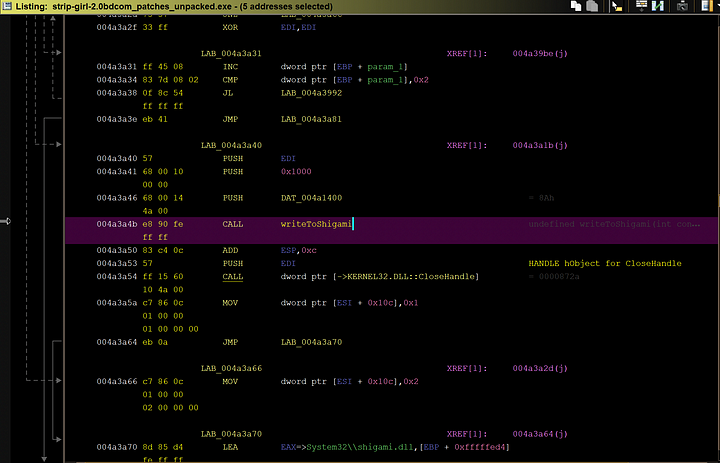720x463 pixels.
Task: Click the cursor location marker in left margin
Action: (5, 221)
